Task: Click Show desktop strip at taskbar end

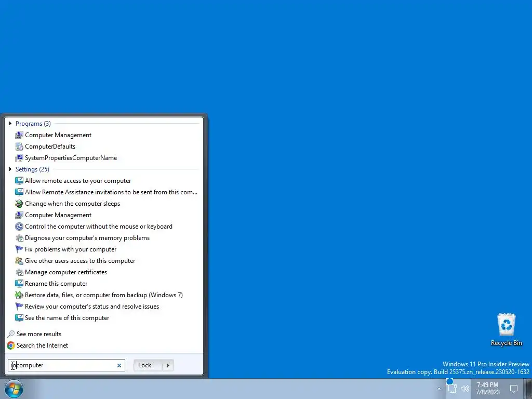Action: click(x=528, y=389)
